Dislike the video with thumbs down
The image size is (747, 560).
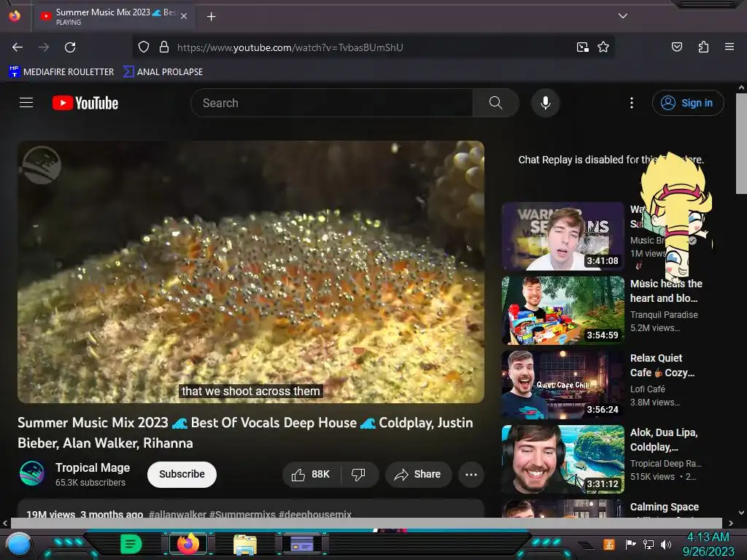[x=359, y=474]
